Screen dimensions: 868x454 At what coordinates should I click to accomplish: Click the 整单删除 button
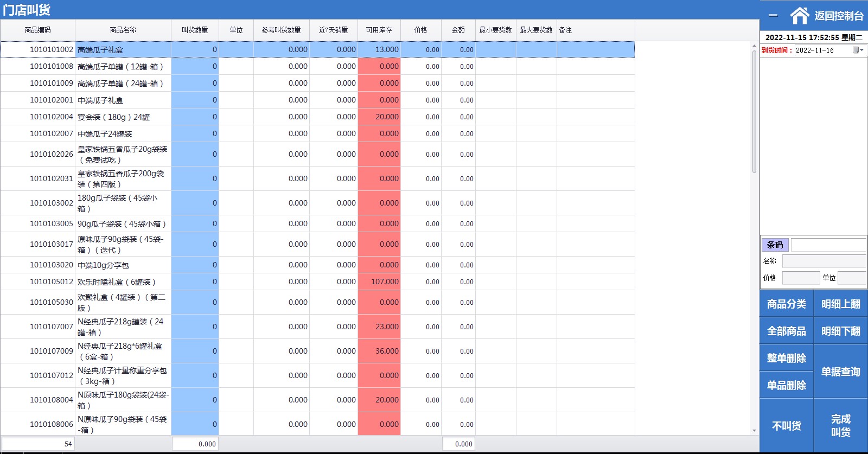(787, 358)
